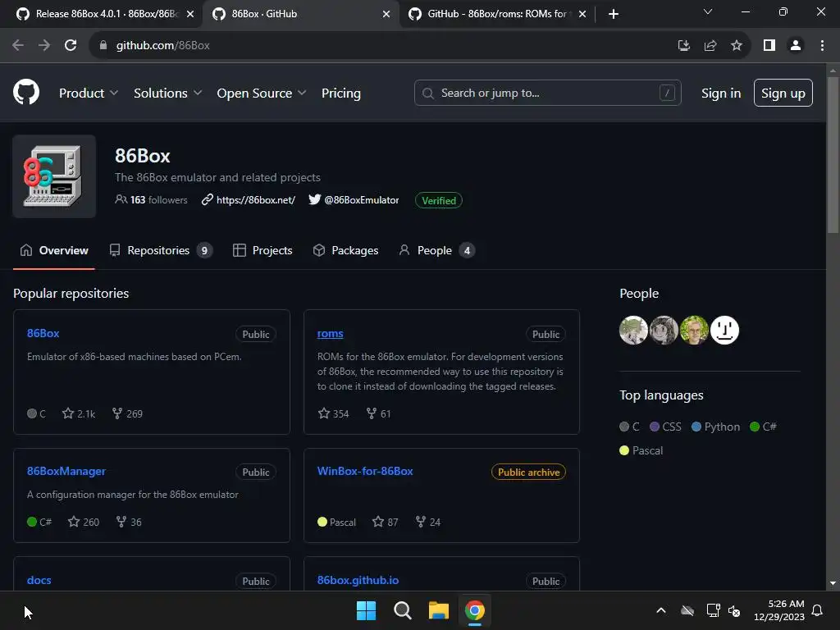Click the GitHub Octocat logo in header
Viewport: 840px width, 630px height.
pos(26,92)
